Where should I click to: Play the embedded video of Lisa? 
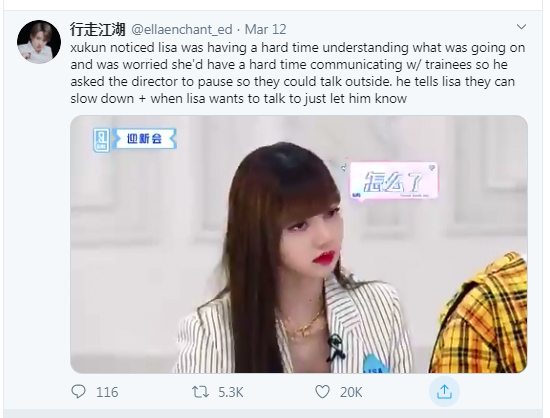pyautogui.click(x=299, y=244)
